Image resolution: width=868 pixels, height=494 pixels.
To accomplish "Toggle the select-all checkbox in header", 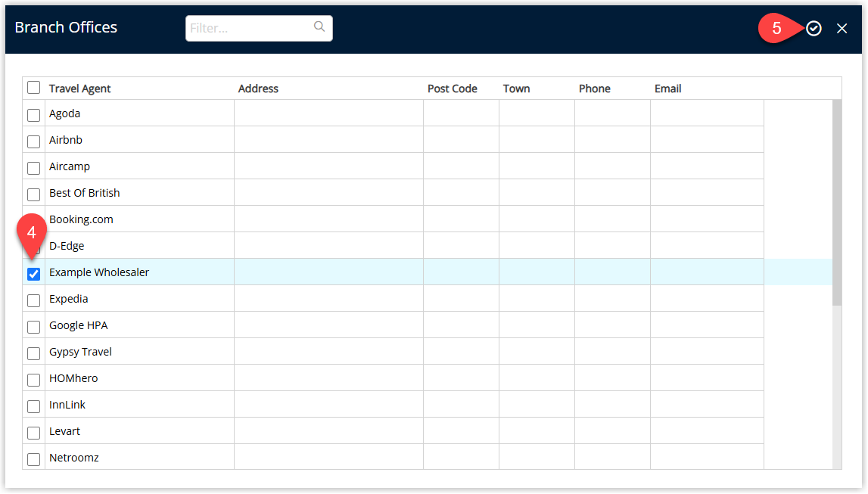I will (34, 88).
